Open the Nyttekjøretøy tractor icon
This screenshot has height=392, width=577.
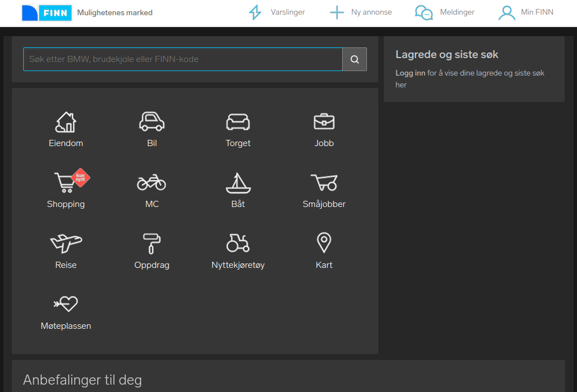238,243
